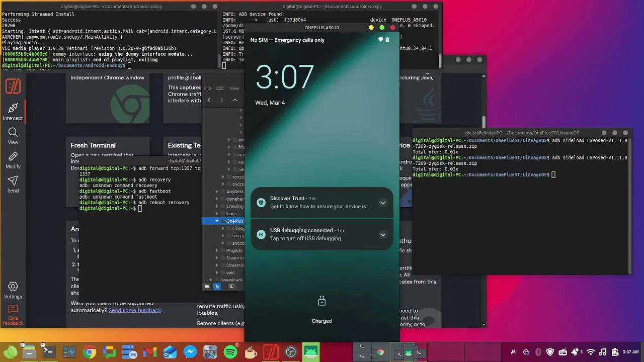Open OBS Studio from the taskbar
This screenshot has width=644, height=362.
point(291,352)
